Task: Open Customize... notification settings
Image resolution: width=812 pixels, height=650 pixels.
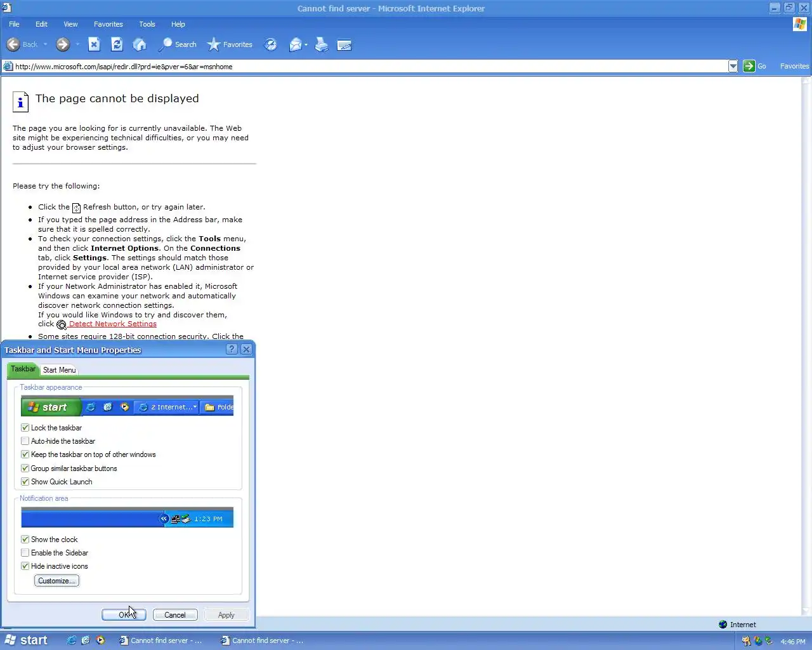Action: click(56, 581)
